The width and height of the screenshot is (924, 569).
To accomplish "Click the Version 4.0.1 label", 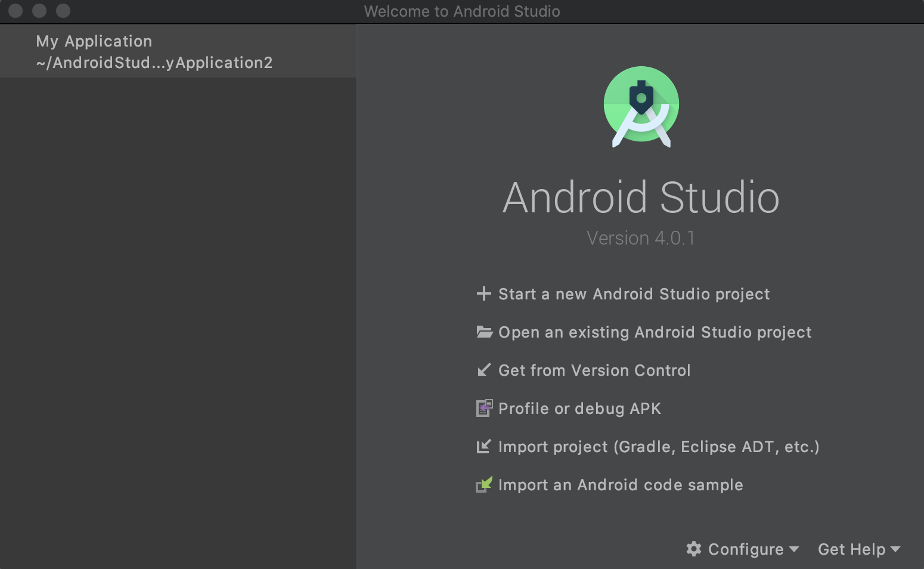I will [x=641, y=238].
